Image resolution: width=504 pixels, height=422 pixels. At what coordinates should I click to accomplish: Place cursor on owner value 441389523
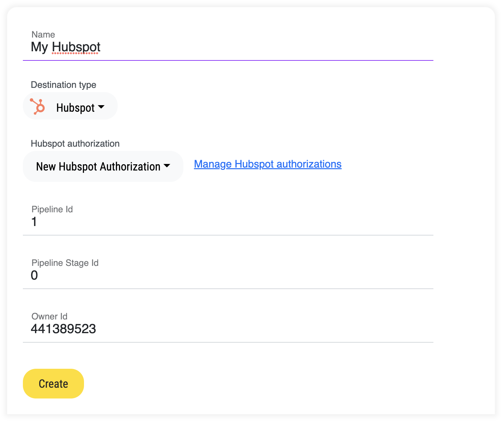coord(63,329)
